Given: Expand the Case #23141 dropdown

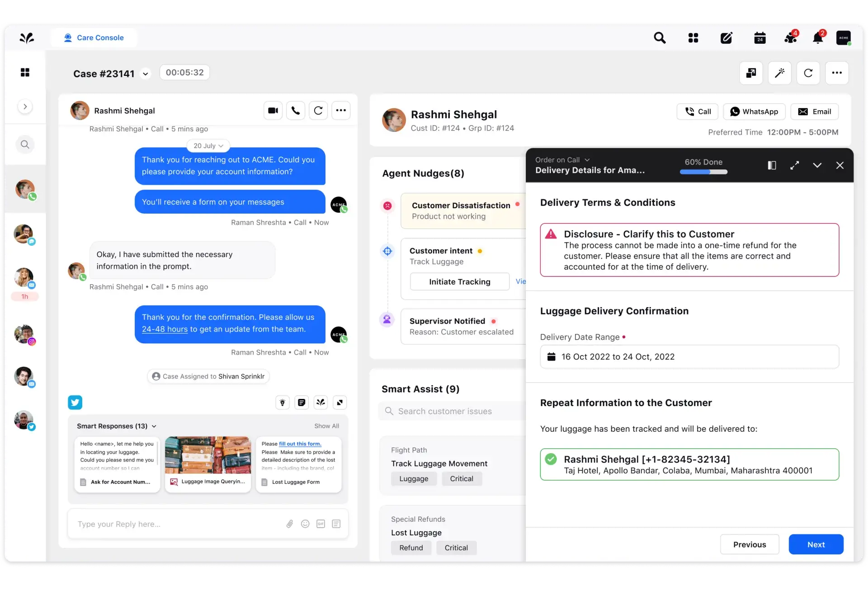Looking at the screenshot, I should 146,73.
